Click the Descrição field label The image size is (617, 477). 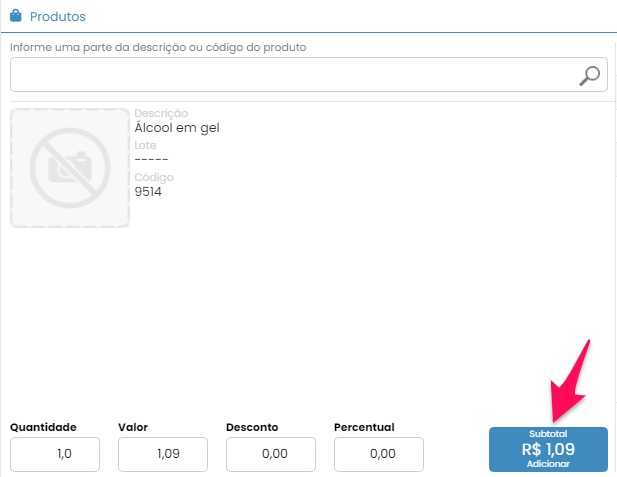coord(161,114)
